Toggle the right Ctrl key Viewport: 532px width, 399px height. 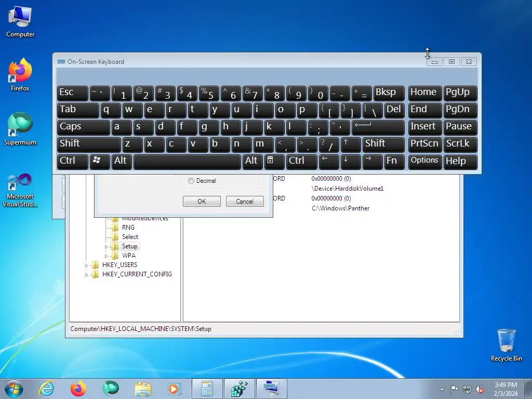[x=302, y=162]
